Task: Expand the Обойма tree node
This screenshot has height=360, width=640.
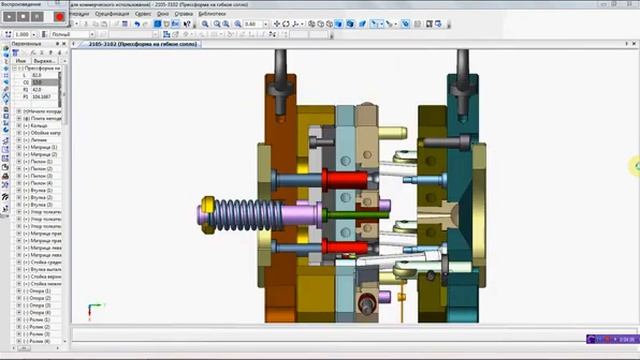Action: pos(19,133)
